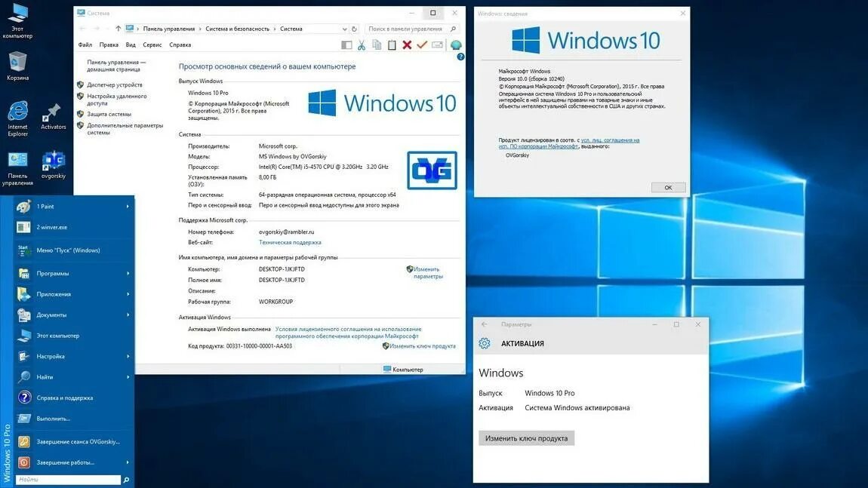Open Панель управления desktop icon
The image size is (868, 488).
pos(17,168)
